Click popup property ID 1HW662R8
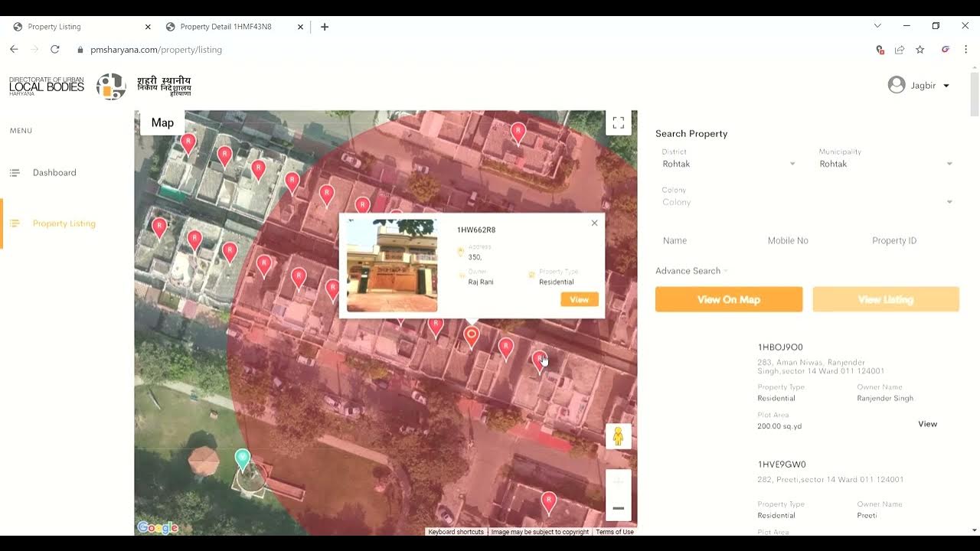 (476, 230)
